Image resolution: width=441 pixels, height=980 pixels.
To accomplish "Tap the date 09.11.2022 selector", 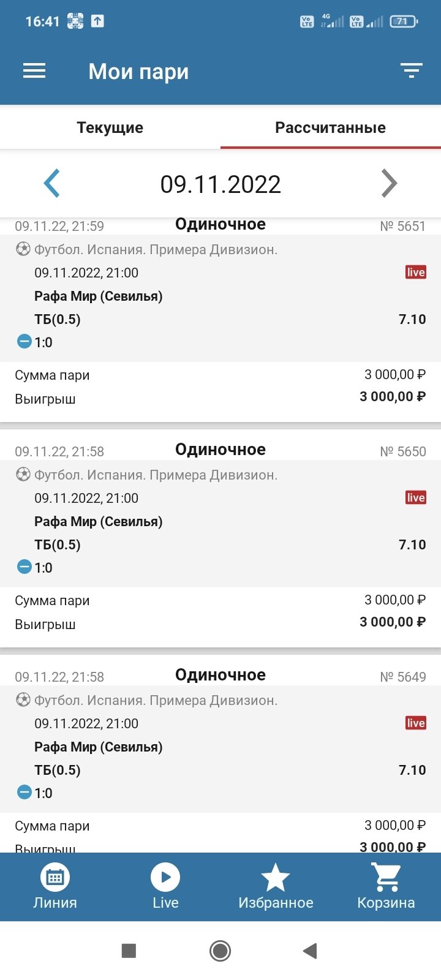I will click(x=221, y=184).
